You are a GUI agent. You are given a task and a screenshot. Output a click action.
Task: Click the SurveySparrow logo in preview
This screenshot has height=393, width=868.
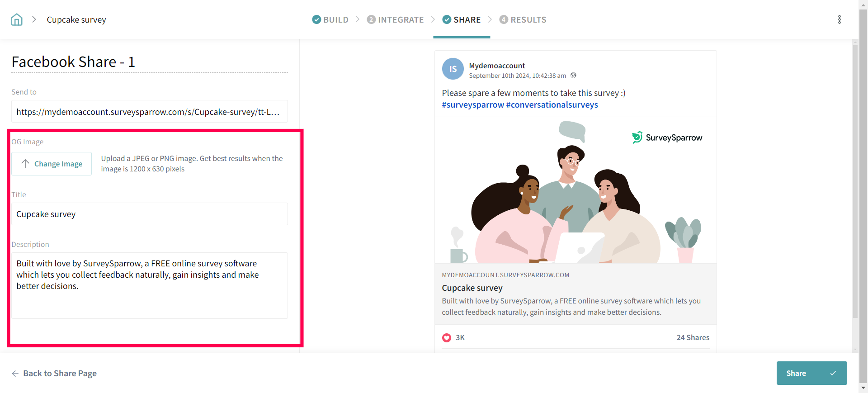coord(667,137)
